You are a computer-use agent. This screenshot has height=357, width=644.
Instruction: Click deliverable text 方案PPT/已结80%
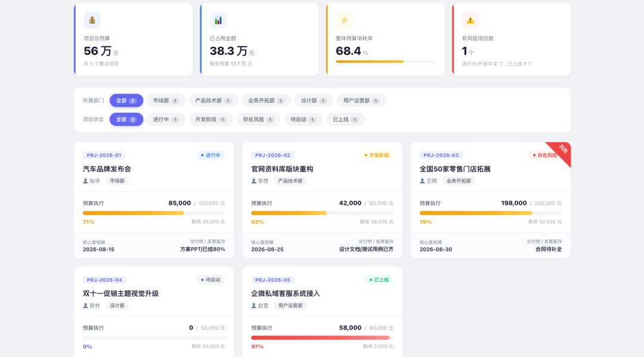point(203,249)
